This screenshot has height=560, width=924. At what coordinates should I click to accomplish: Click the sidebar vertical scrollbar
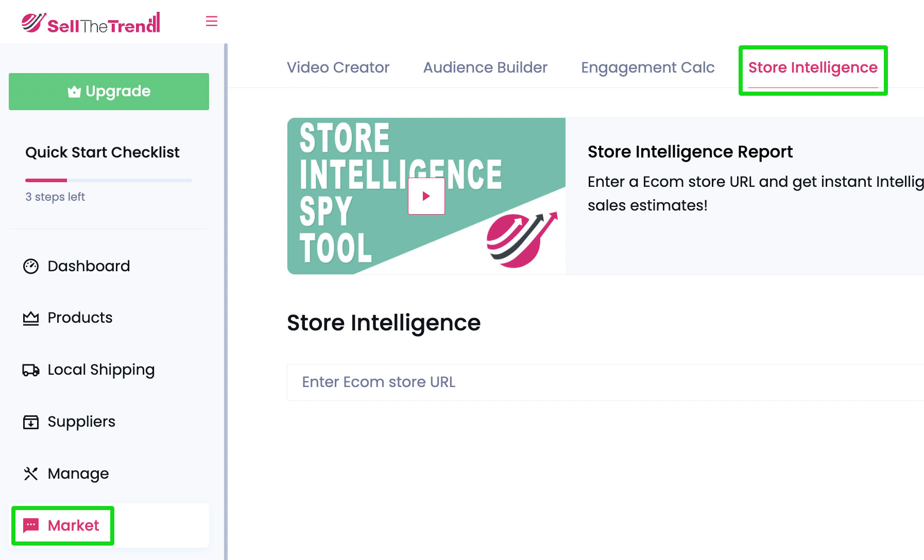click(x=226, y=302)
